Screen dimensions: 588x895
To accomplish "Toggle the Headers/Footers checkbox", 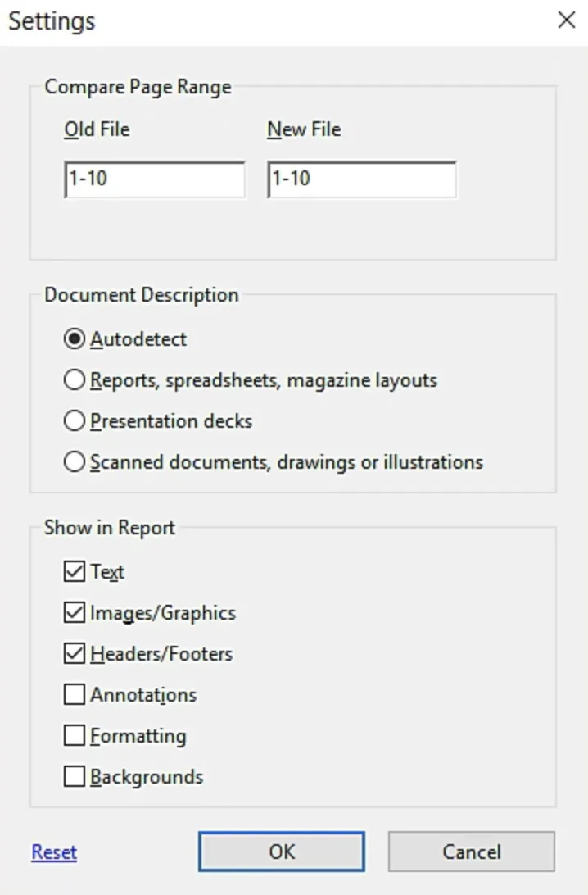I will 75,654.
